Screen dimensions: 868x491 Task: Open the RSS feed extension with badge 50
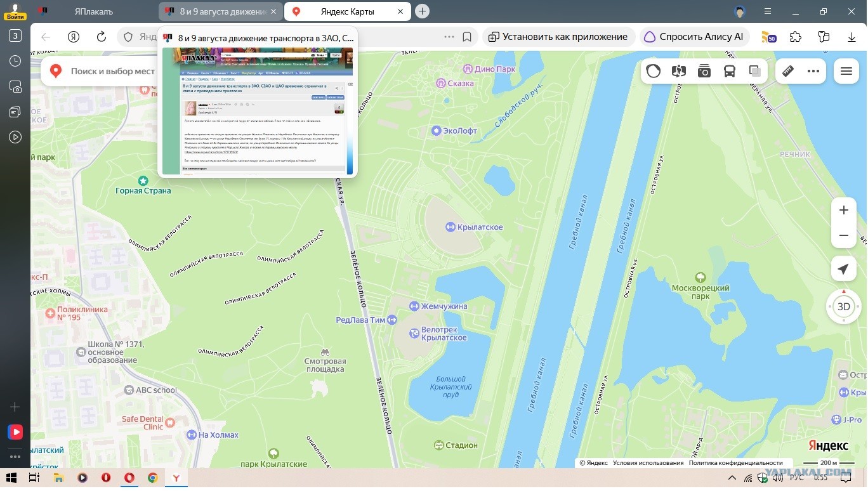click(x=768, y=37)
